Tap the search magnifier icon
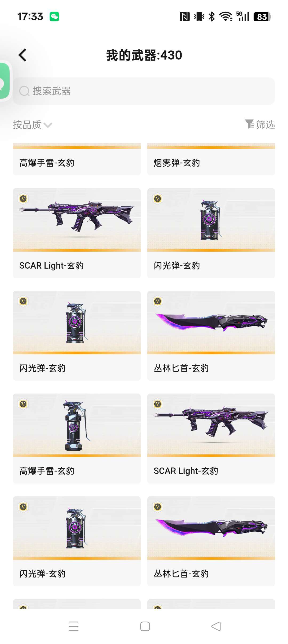This screenshot has width=288, height=644. point(24,91)
